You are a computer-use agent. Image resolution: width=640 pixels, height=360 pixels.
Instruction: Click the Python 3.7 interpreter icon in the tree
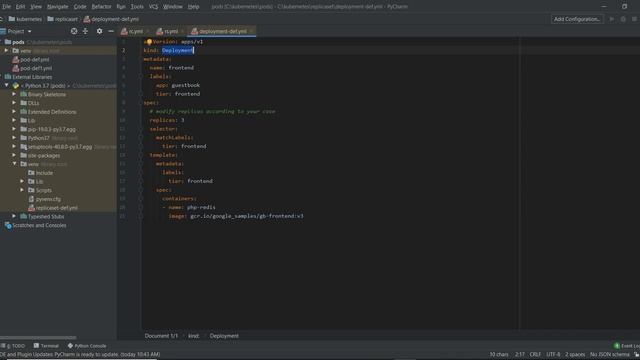(16, 86)
